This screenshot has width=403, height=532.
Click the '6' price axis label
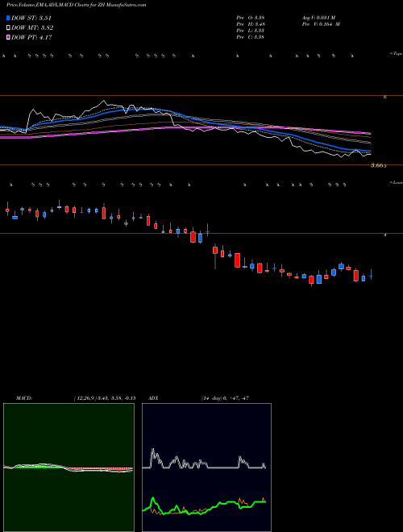385,98
